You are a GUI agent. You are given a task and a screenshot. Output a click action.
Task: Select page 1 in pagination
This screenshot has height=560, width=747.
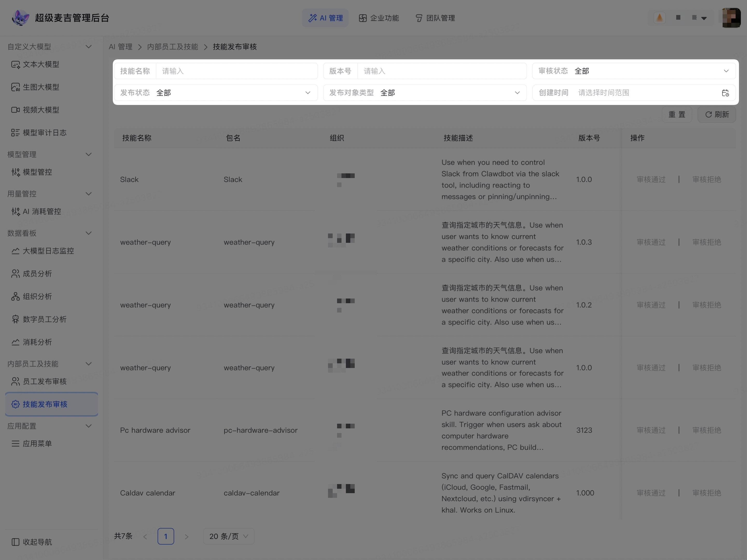(166, 536)
